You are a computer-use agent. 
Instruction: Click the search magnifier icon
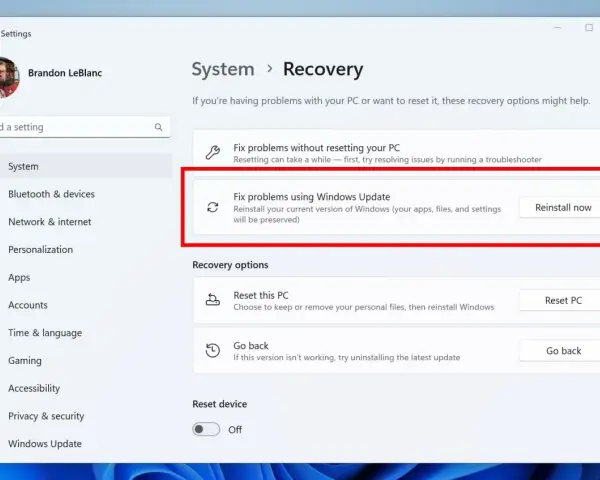pos(158,127)
